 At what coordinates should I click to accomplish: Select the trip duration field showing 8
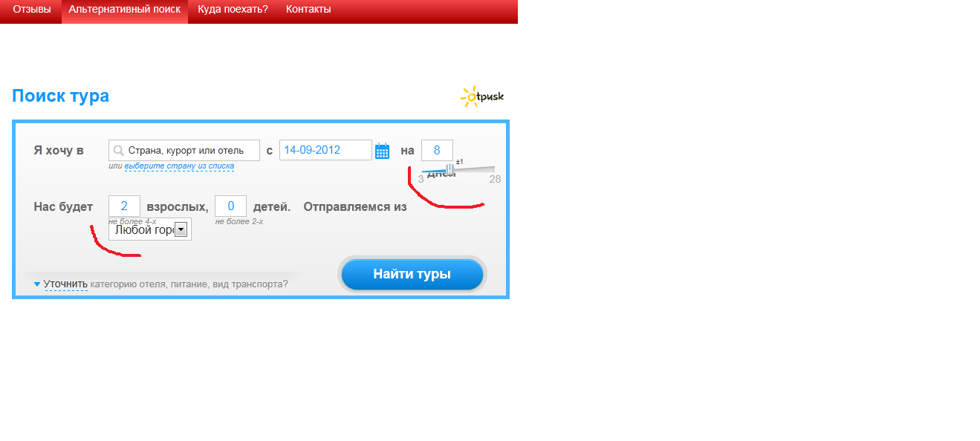[x=437, y=150]
